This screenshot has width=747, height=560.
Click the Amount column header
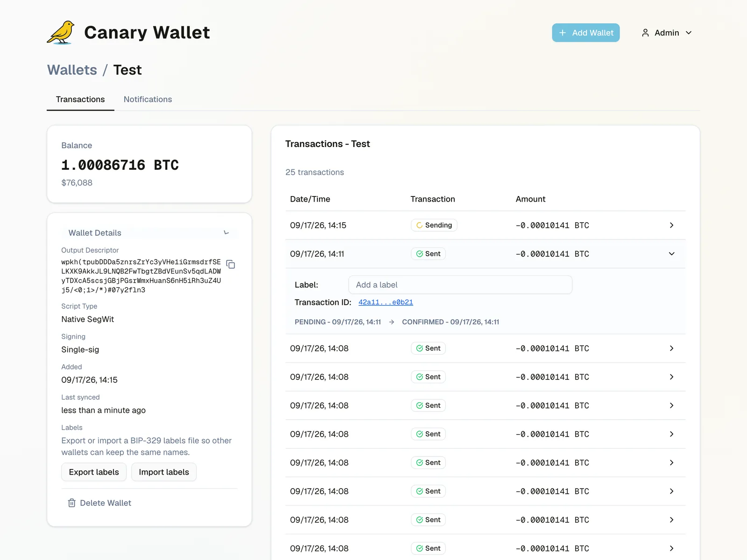(x=530, y=199)
